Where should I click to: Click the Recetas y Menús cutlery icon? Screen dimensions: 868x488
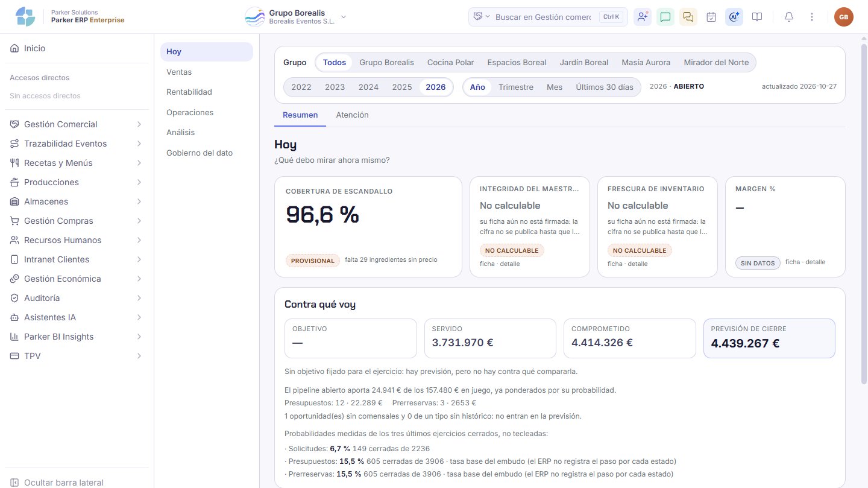point(14,163)
